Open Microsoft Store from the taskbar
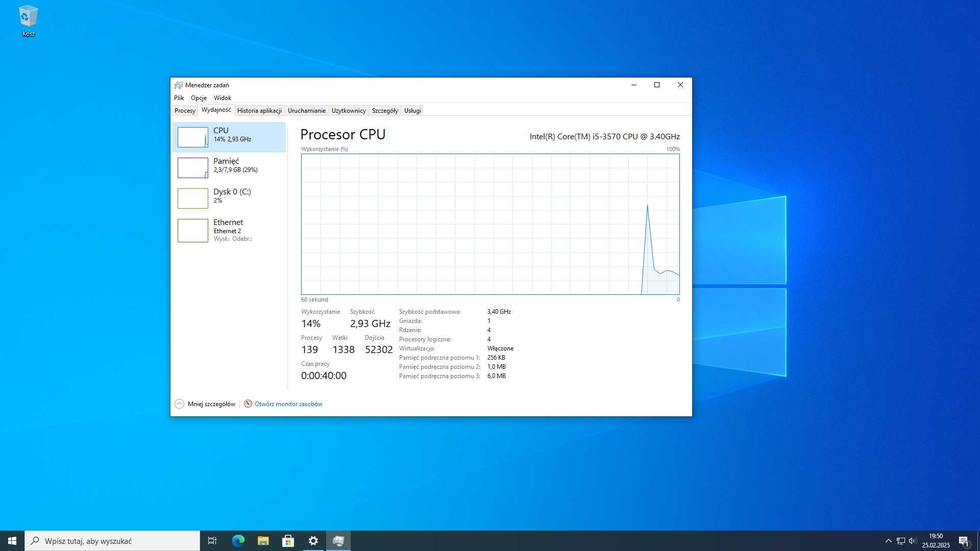Screen dimensions: 980x551 (x=288, y=541)
